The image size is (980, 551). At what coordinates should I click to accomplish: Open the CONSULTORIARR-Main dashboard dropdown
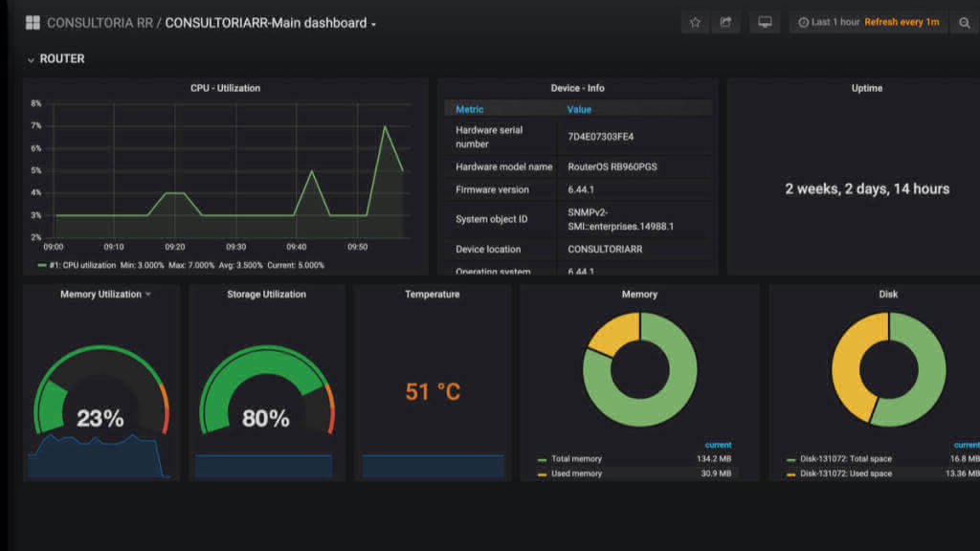[x=271, y=23]
